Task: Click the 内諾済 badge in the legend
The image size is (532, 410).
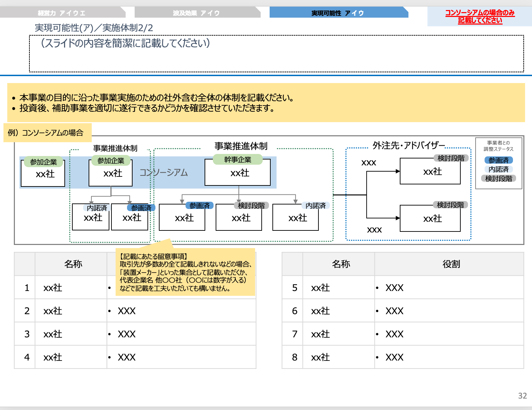Action: [x=499, y=169]
